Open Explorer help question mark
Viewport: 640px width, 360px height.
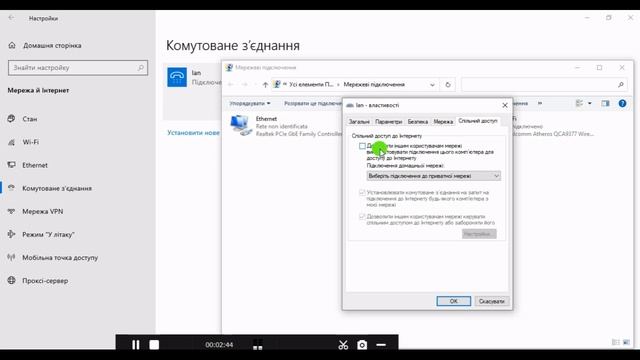click(x=622, y=104)
